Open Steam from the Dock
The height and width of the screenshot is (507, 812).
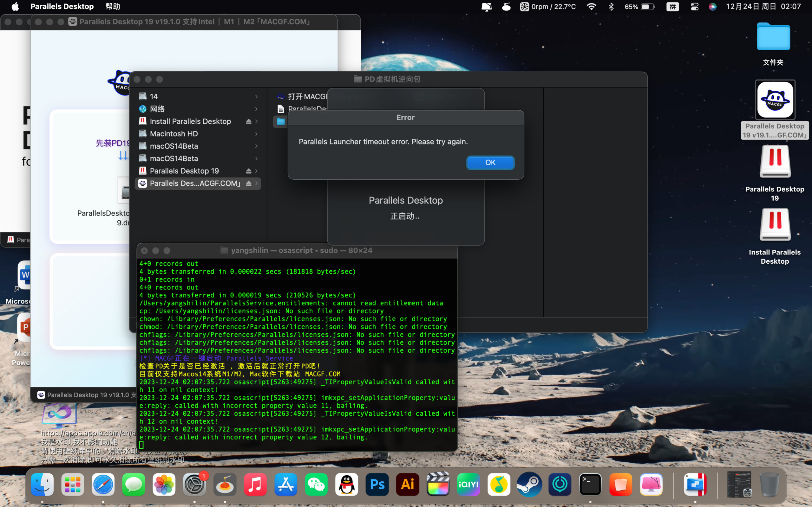[529, 484]
